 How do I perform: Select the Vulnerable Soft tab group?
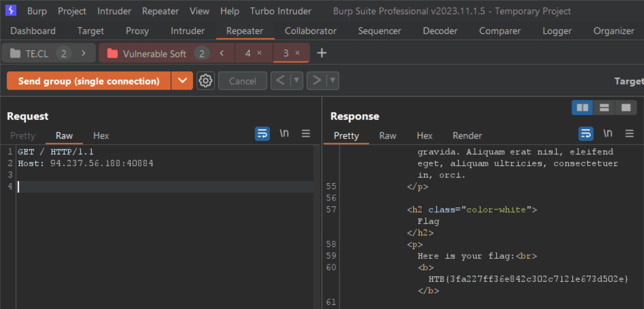(155, 54)
